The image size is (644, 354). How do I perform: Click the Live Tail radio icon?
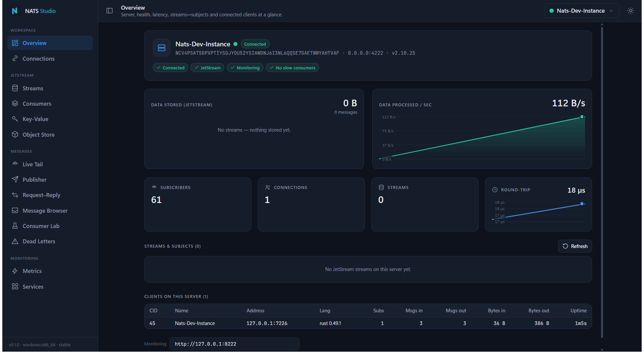tap(15, 164)
